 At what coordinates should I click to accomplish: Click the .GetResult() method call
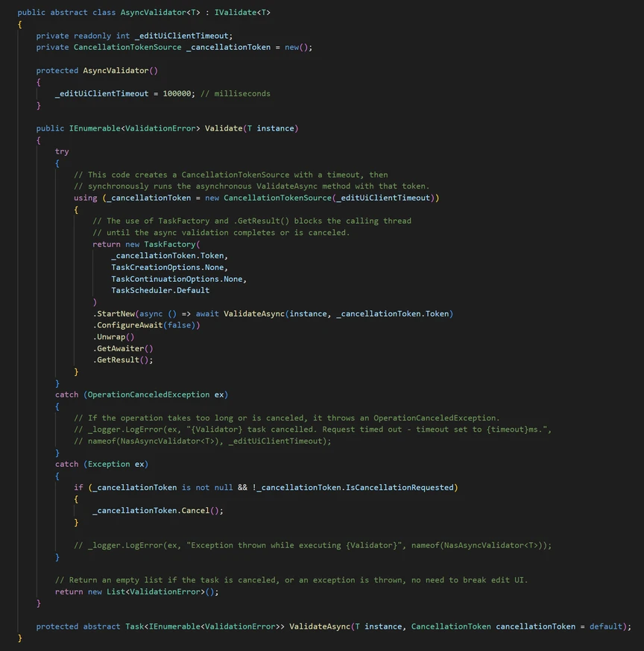(x=123, y=360)
